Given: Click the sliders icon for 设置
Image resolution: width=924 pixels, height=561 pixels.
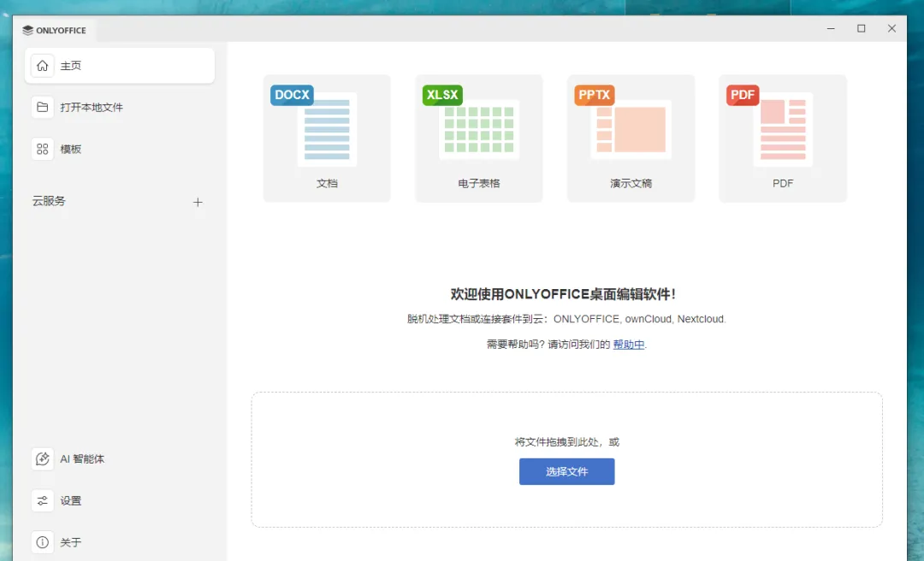Looking at the screenshot, I should (43, 501).
